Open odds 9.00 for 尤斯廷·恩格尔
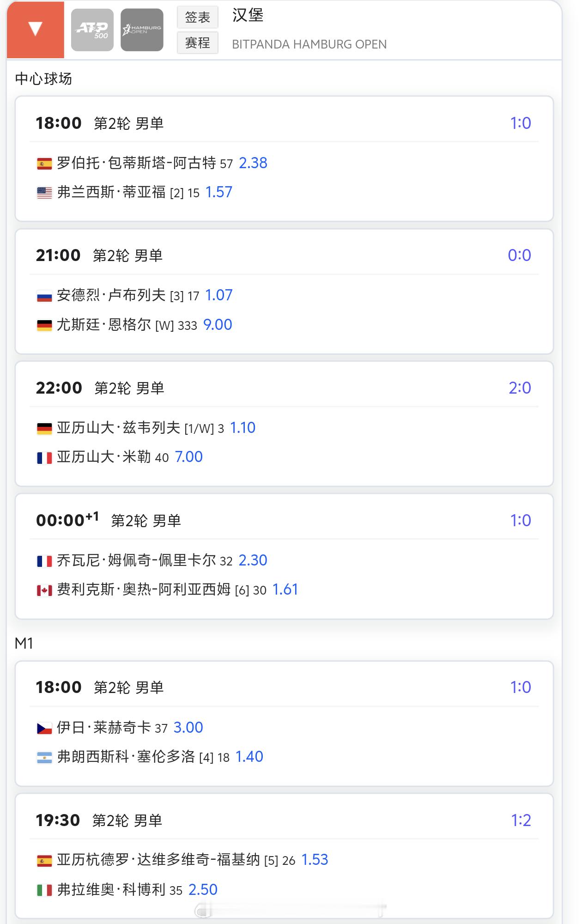Image resolution: width=582 pixels, height=924 pixels. coord(218,325)
